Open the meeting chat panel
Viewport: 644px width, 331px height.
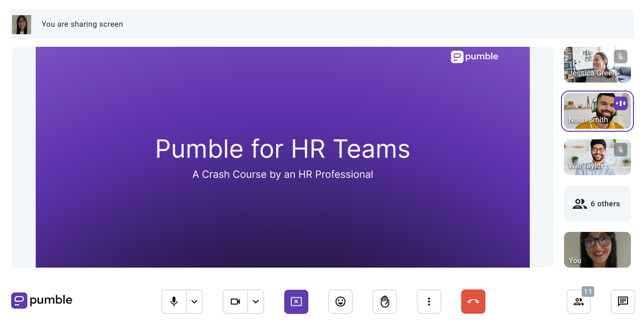[623, 302]
